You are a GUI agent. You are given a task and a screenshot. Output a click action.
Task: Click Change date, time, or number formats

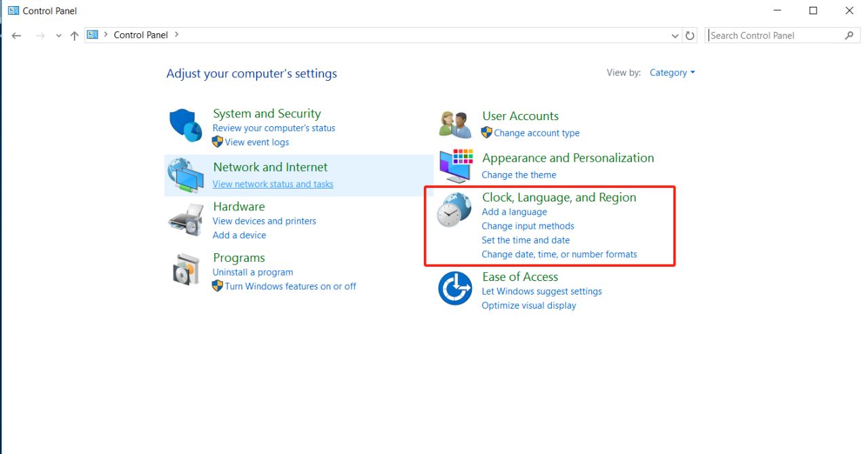coord(559,254)
